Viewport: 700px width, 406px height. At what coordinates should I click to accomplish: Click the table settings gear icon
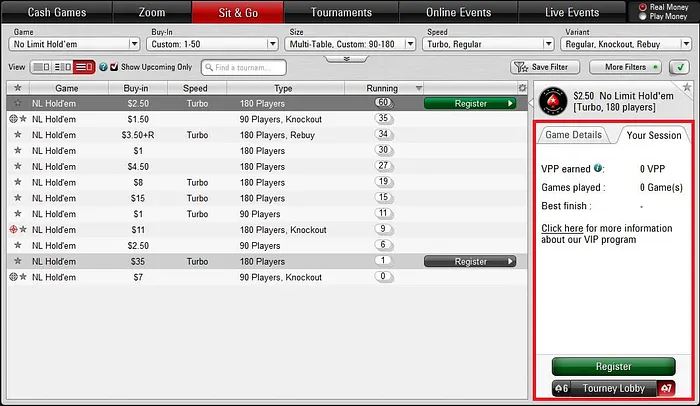[522, 88]
